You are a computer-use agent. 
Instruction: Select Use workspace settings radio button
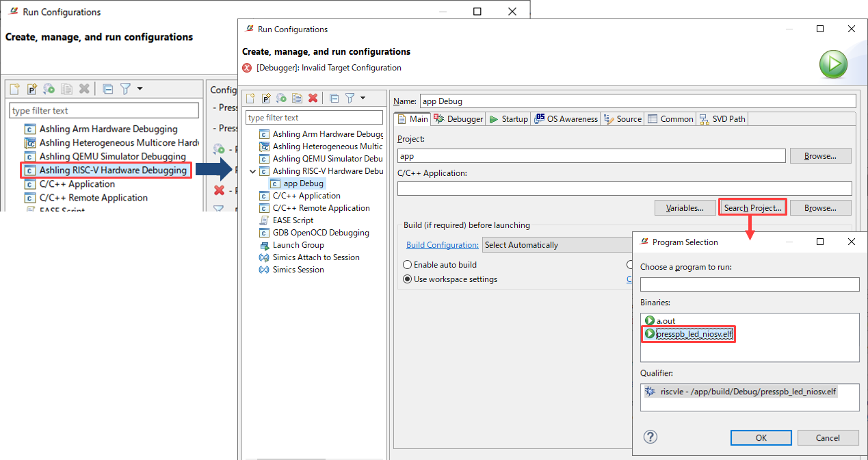408,279
